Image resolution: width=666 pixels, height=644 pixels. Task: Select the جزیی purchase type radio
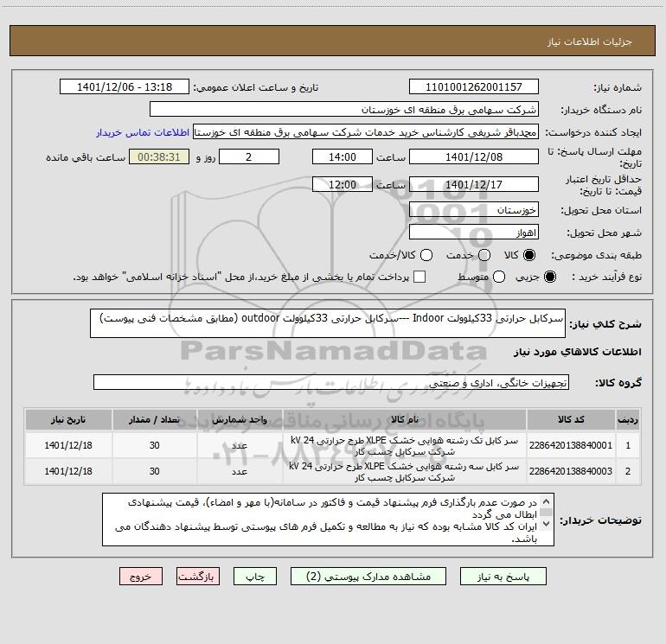pos(549,277)
